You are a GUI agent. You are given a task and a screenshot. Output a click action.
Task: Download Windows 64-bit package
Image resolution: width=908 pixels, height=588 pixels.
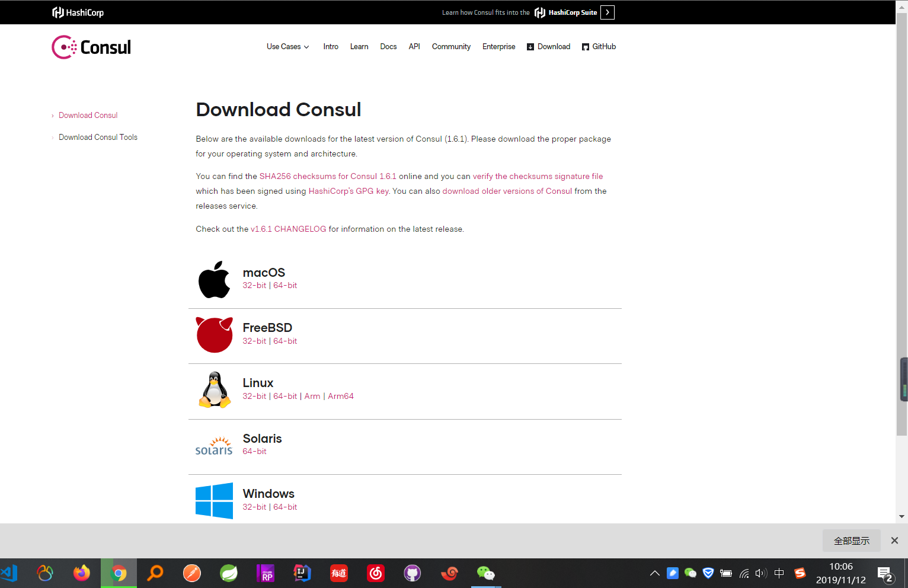pyautogui.click(x=285, y=507)
